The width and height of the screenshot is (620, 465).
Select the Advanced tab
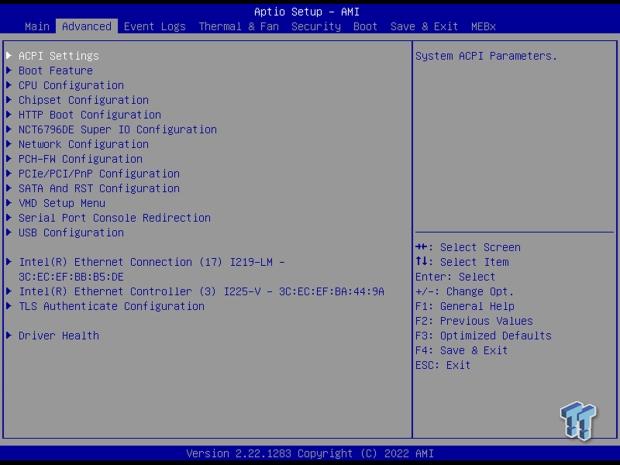(x=87, y=26)
